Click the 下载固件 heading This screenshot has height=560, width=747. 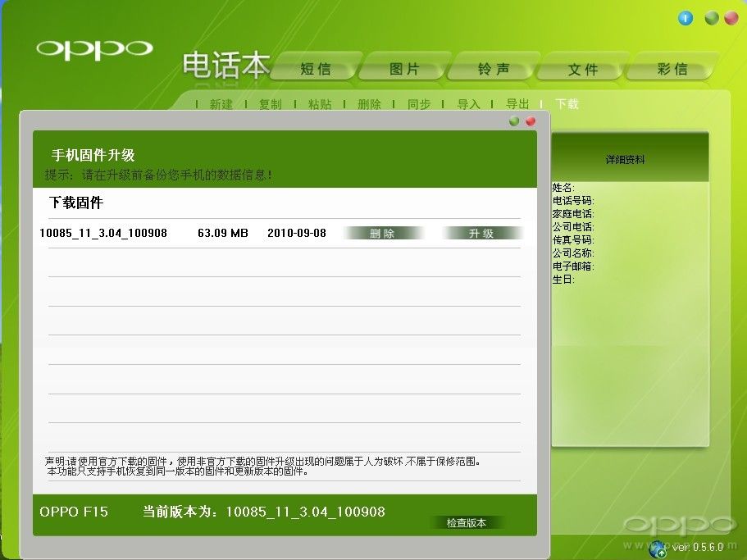pos(76,203)
